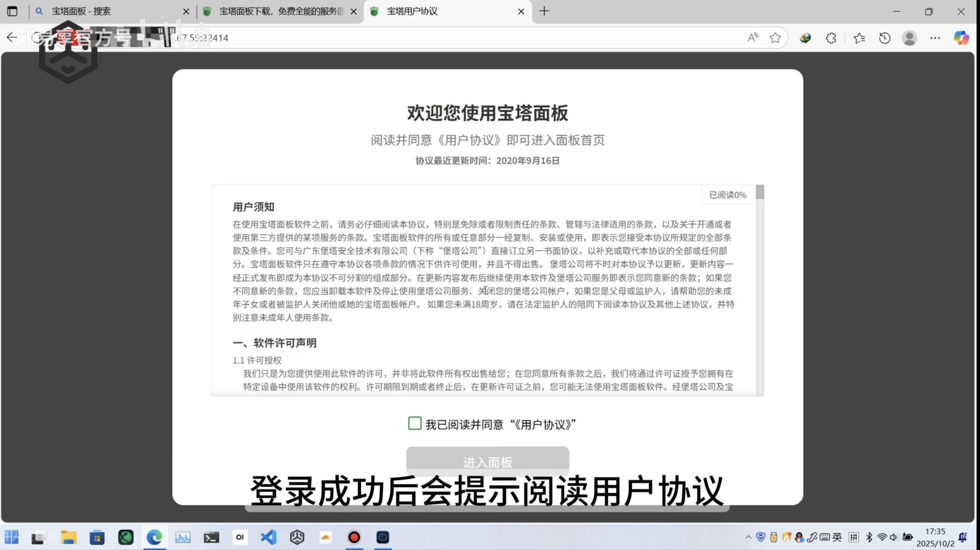This screenshot has height=550, width=980.
Task: Expand the system tray hidden icons chevron
Action: 748,537
